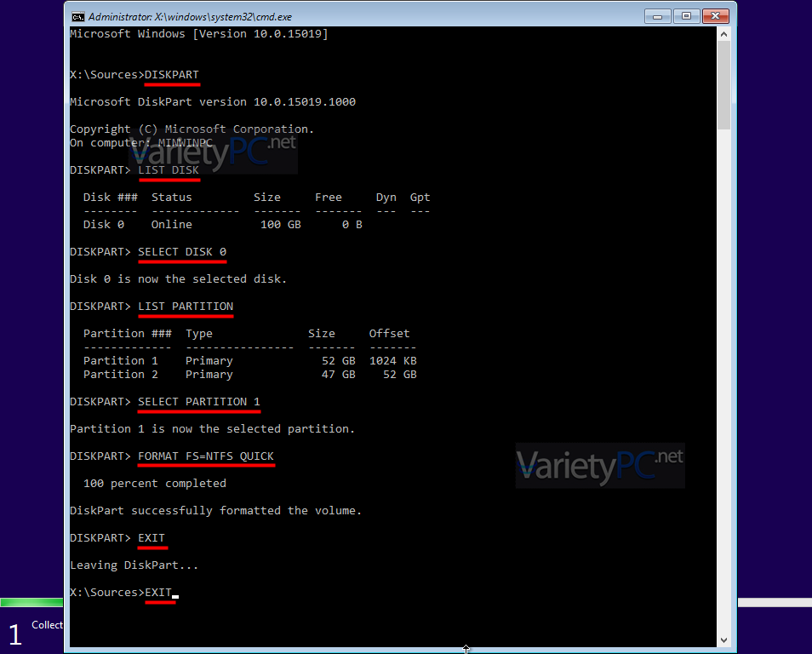Click the vertical scrollbar thumb

coord(723,85)
